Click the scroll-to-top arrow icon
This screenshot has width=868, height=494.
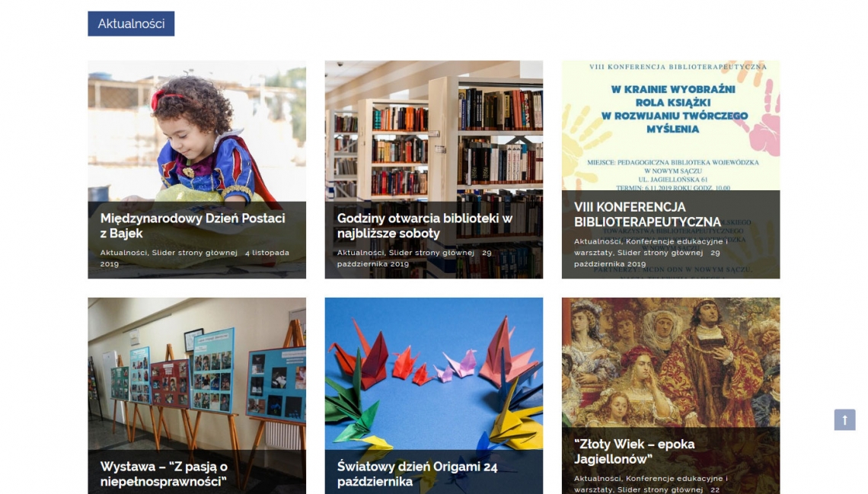coord(844,420)
